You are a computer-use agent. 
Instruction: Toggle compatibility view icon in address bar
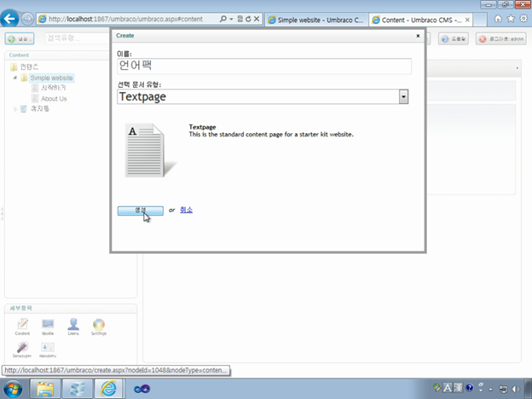pyautogui.click(x=240, y=19)
